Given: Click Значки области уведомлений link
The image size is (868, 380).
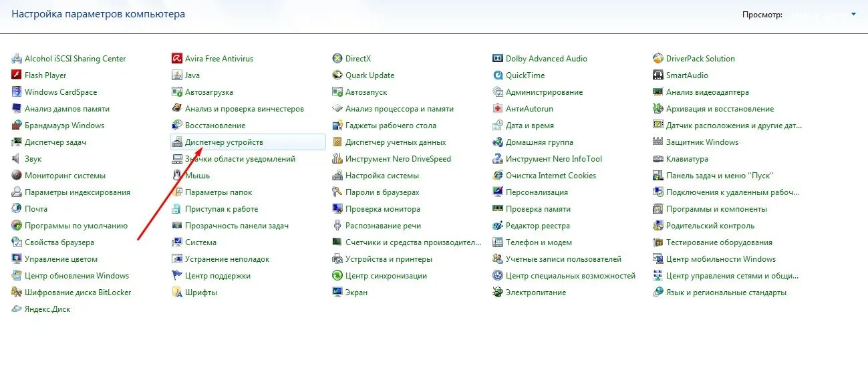Looking at the screenshot, I should click(240, 159).
